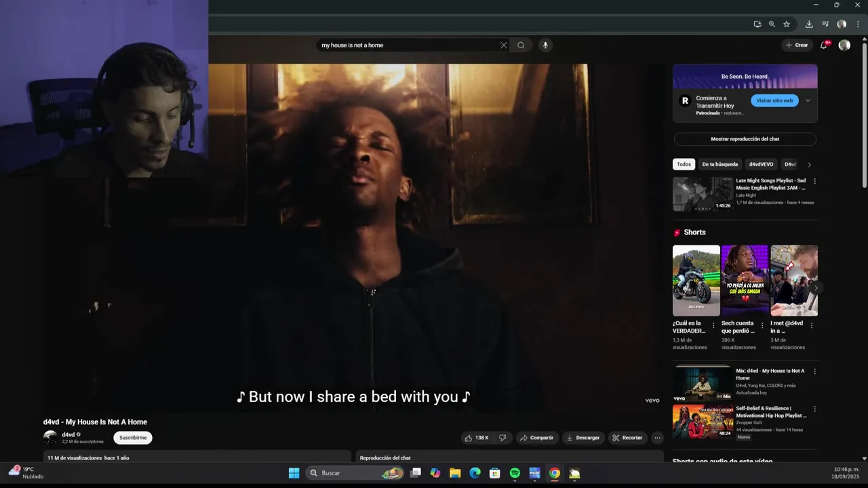868x488 pixels.
Task: Click the search magnifier button
Action: [x=521, y=45]
